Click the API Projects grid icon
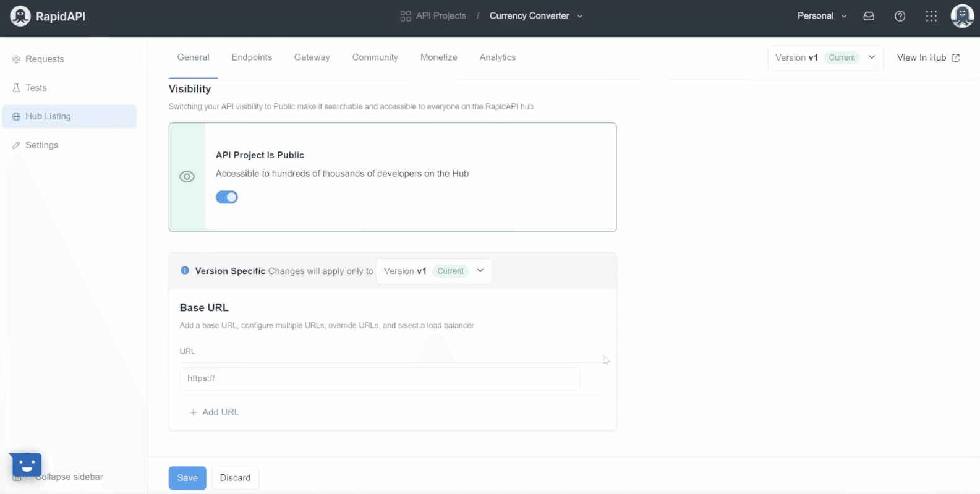Screen dimensions: 980x494 [406, 16]
